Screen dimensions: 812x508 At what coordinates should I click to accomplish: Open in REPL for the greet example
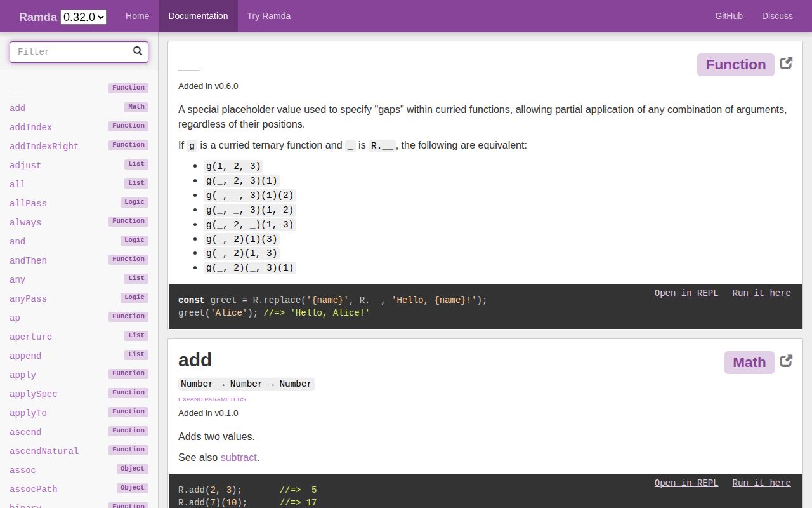[686, 293]
